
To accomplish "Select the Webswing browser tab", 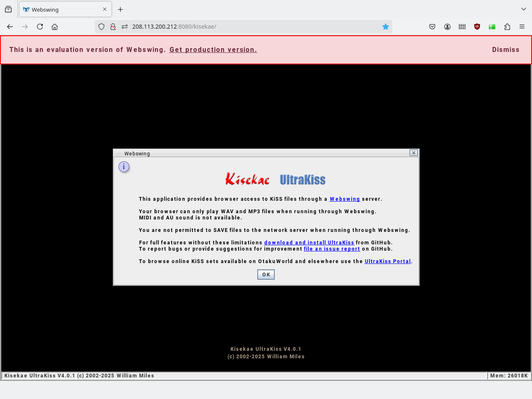I will [65, 9].
